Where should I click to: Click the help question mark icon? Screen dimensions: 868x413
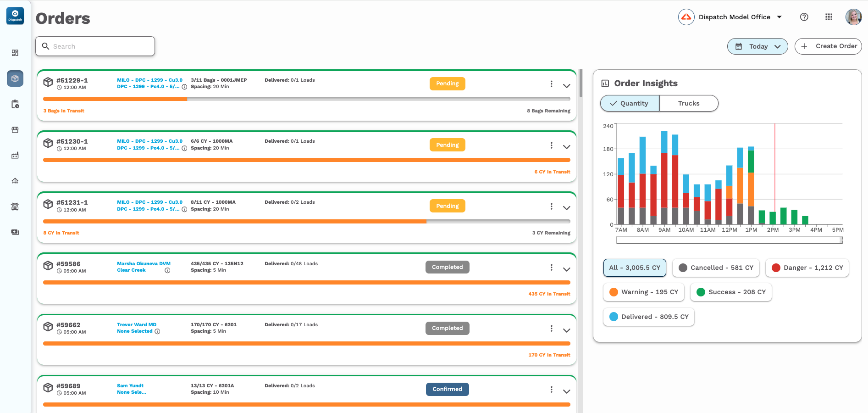click(x=804, y=17)
